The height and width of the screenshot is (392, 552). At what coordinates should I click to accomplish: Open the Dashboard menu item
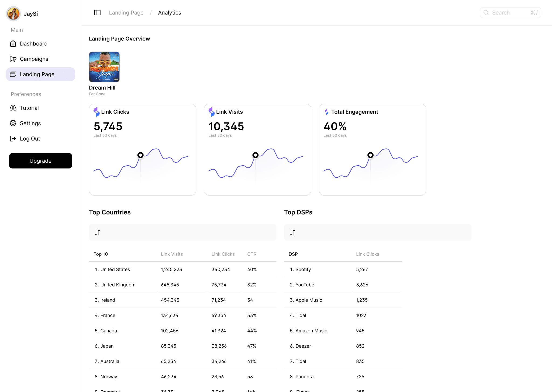point(41,44)
